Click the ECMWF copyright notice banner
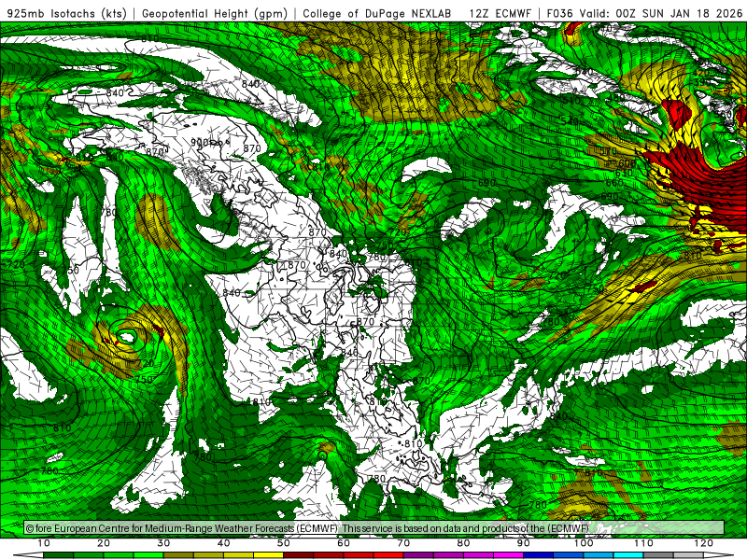Viewport: 747px width, 560px height. click(374, 528)
